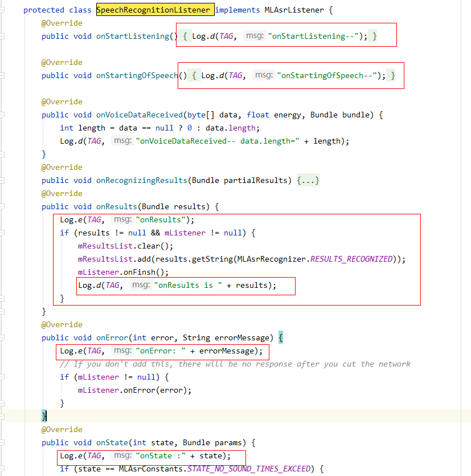
Task: Click the highlighted opening brace of onError
Action: pyautogui.click(x=281, y=337)
